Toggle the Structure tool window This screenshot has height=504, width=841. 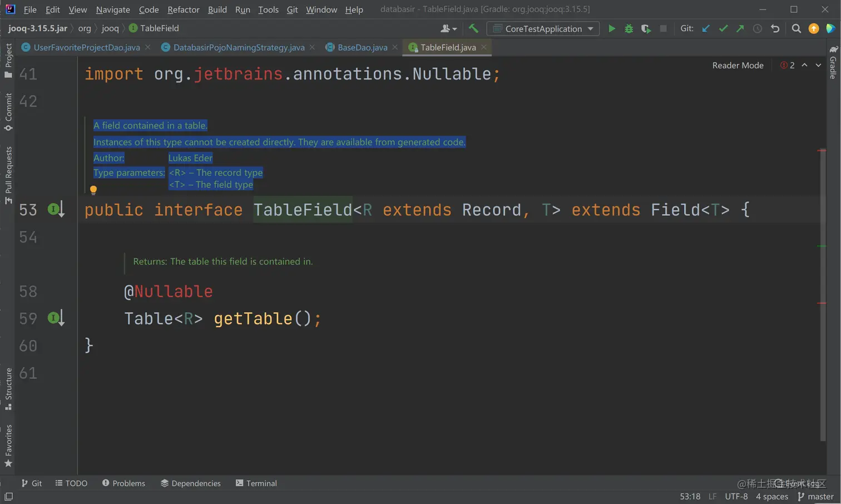8,389
